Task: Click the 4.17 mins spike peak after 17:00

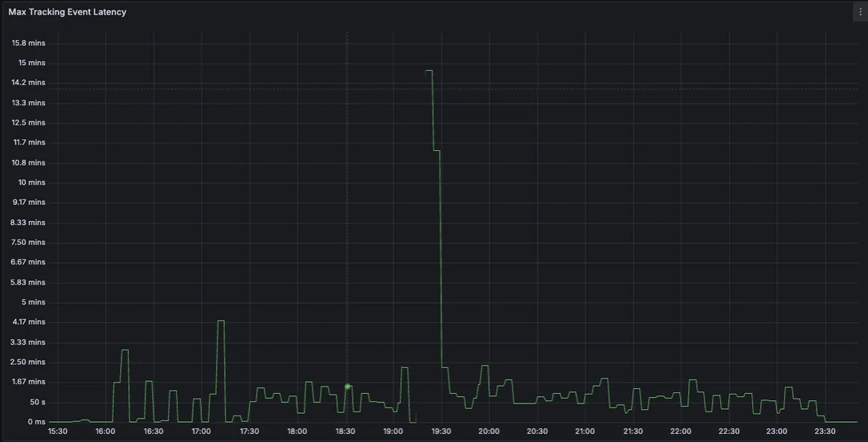Action: [x=221, y=321]
